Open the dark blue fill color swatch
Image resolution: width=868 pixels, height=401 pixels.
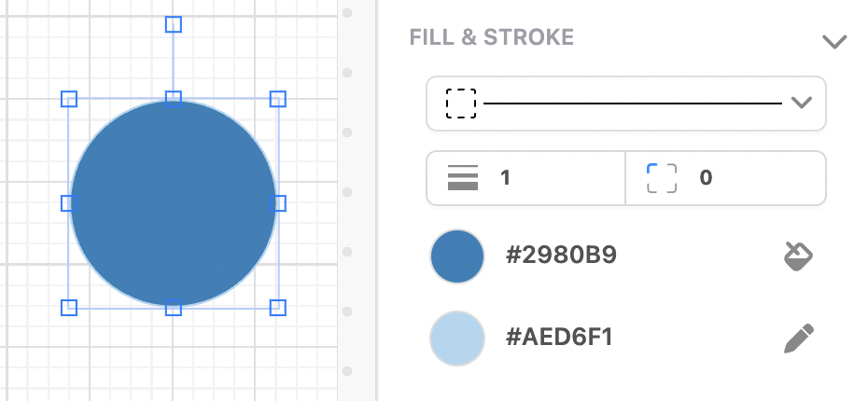click(x=457, y=256)
